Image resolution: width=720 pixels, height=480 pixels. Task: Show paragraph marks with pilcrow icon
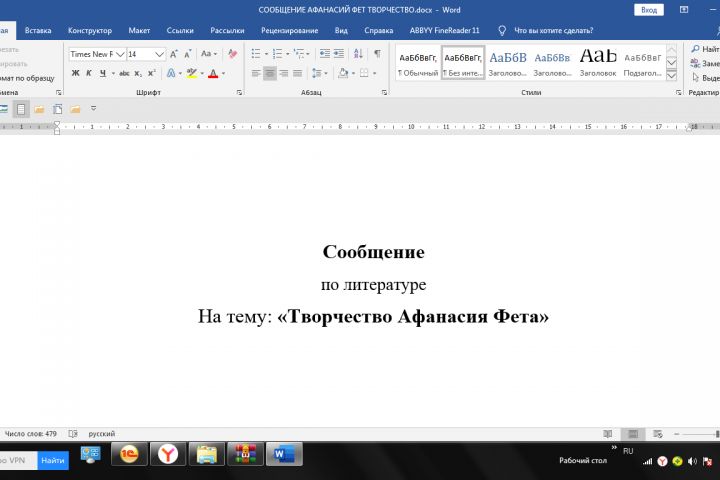pyautogui.click(x=377, y=54)
